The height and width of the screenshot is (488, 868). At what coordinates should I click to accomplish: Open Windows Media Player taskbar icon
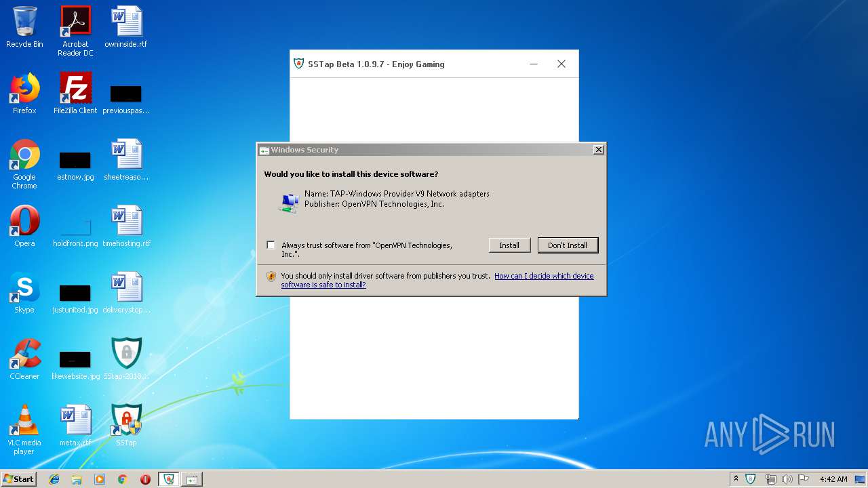(100, 479)
